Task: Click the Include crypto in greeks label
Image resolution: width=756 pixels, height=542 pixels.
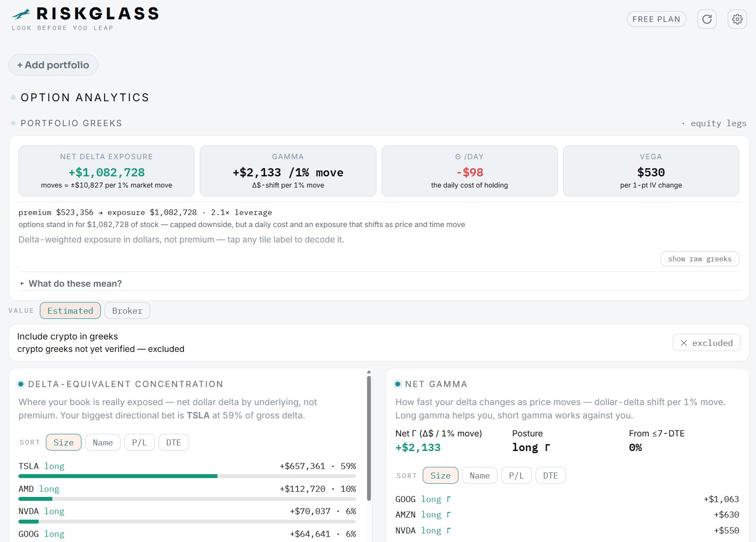Action: (x=67, y=336)
